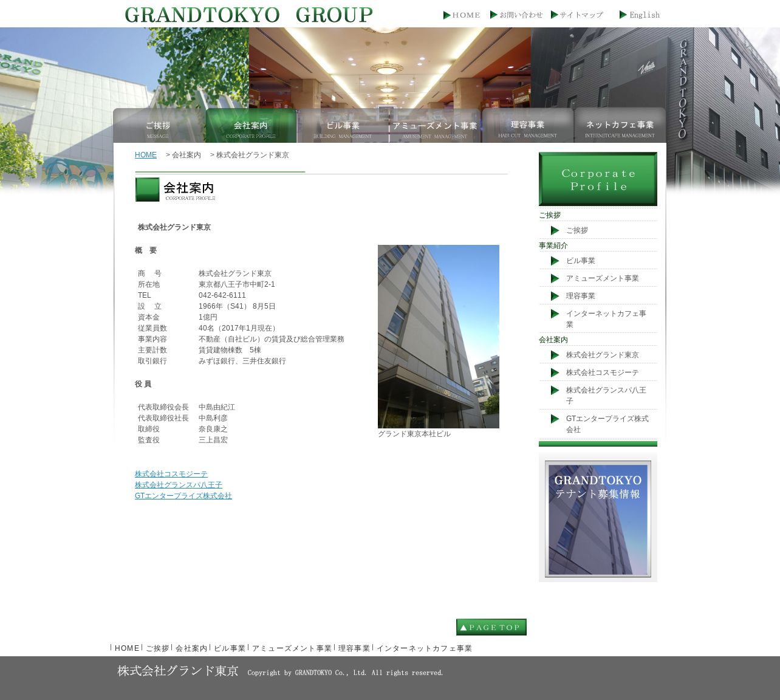Open body link GTエンタープライズ株式会社
This screenshot has height=700, width=780.
[183, 496]
